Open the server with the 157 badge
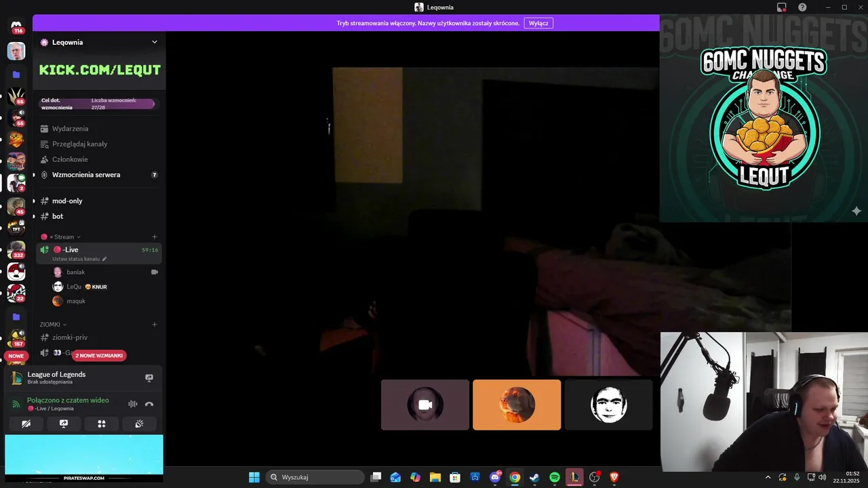Image resolution: width=868 pixels, height=488 pixels. pyautogui.click(x=16, y=338)
